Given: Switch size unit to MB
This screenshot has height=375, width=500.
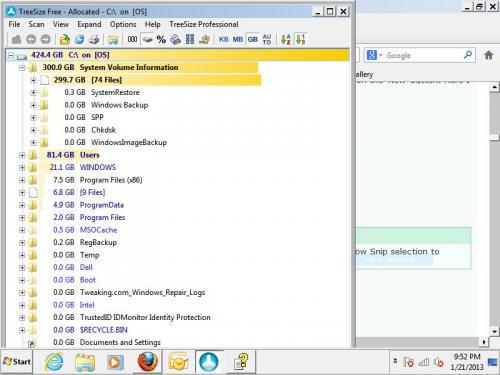Looking at the screenshot, I should tap(238, 39).
